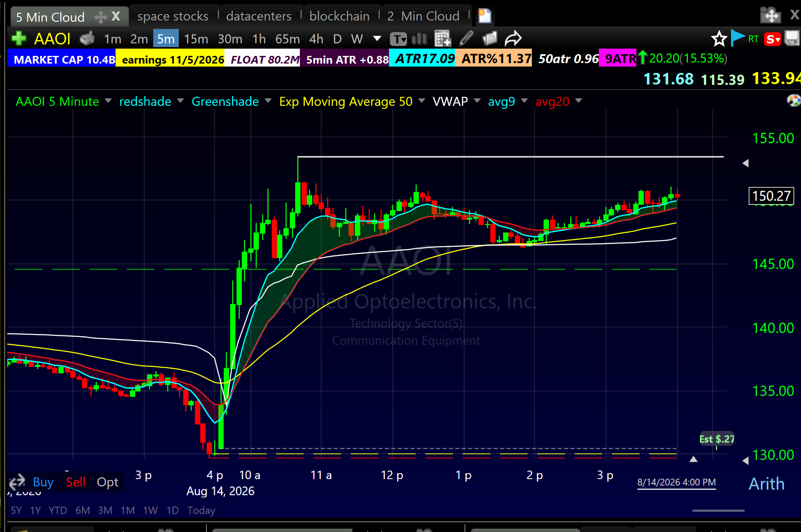Select the 30m timeframe

(230, 39)
